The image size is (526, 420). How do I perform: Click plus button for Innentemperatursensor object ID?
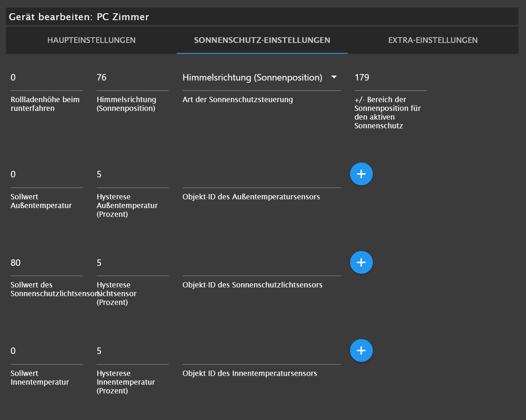pos(361,351)
